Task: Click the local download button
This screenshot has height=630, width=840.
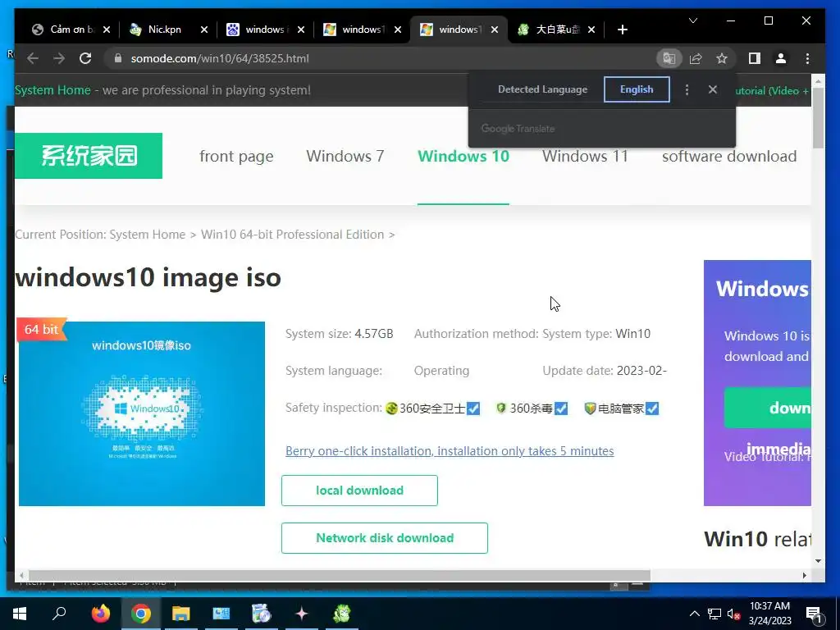Action: tap(359, 491)
